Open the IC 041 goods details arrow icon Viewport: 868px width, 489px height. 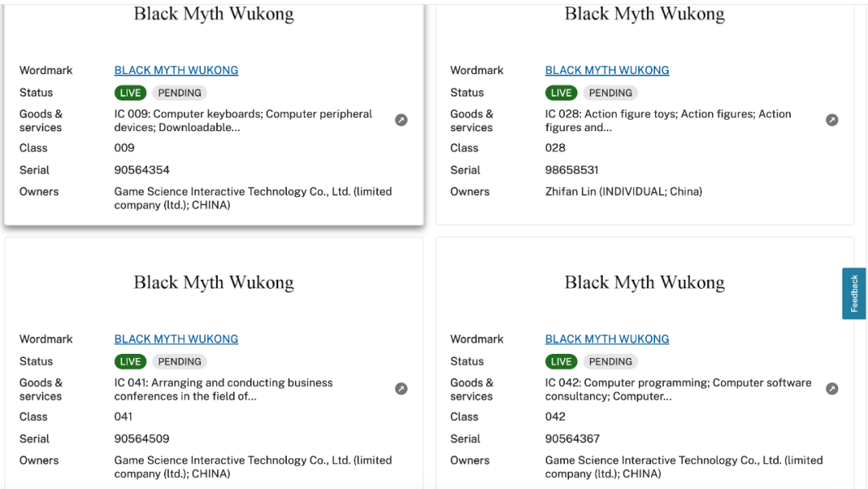(401, 389)
